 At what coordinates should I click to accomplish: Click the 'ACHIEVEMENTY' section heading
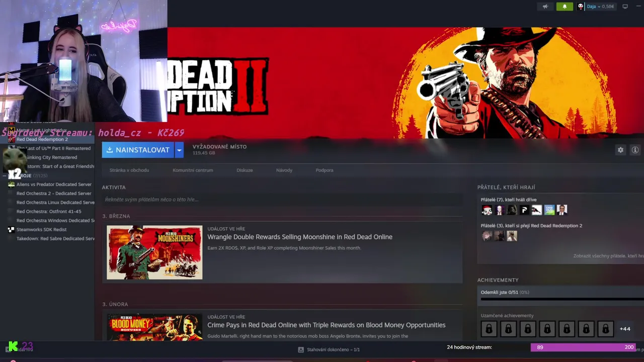click(498, 280)
